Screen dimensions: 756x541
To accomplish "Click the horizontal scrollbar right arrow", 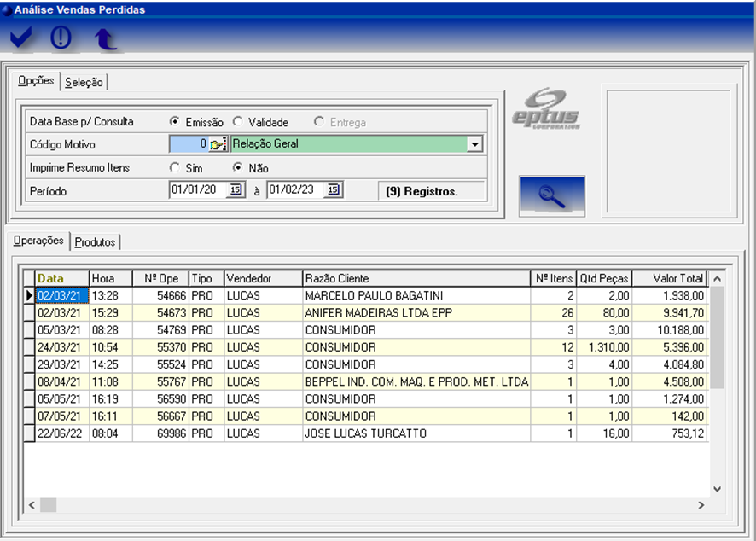I will click(701, 505).
